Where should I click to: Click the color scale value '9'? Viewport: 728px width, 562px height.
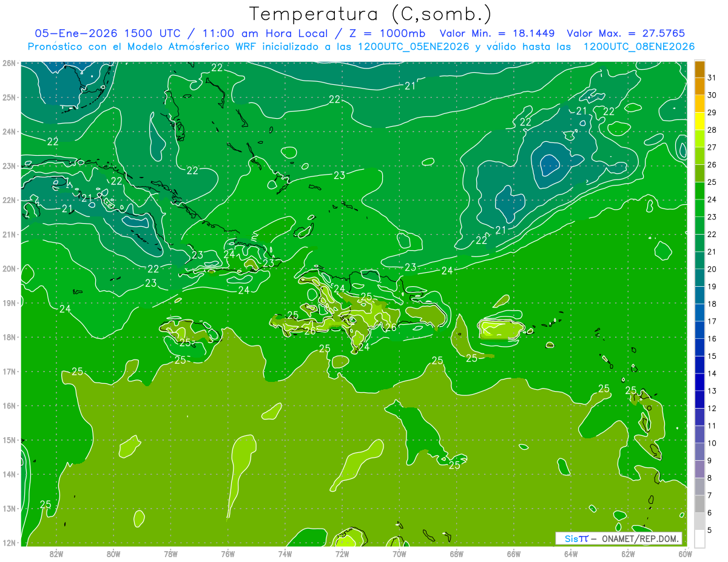(x=710, y=461)
